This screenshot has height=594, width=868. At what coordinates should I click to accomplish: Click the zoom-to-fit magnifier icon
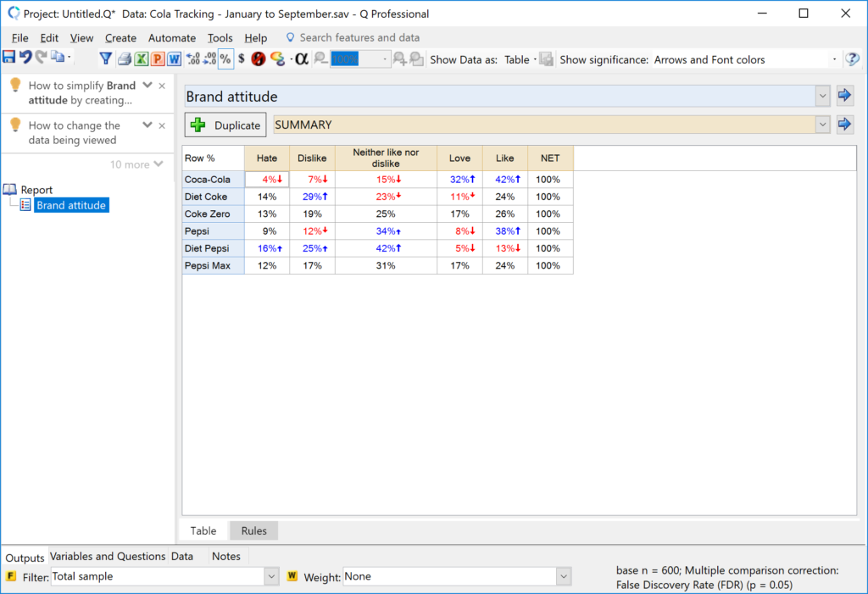tap(417, 58)
